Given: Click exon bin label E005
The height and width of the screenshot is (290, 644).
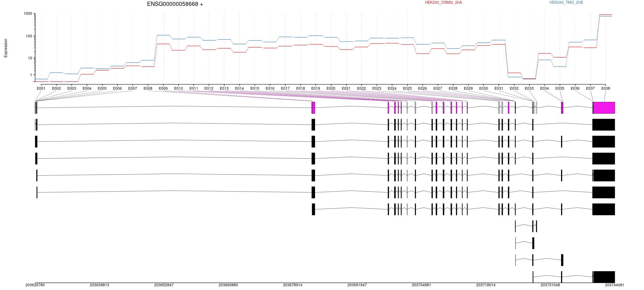Looking at the screenshot, I should click(x=102, y=88).
